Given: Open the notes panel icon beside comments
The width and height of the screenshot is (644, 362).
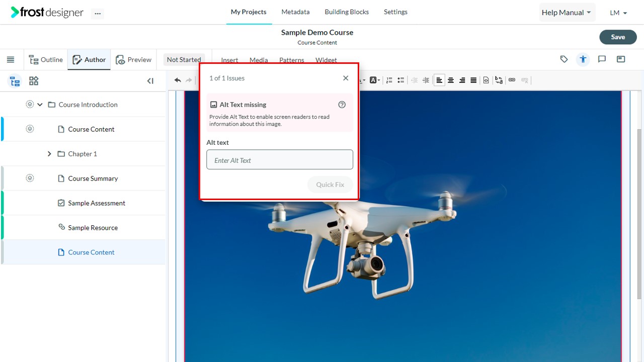Looking at the screenshot, I should pos(621,59).
